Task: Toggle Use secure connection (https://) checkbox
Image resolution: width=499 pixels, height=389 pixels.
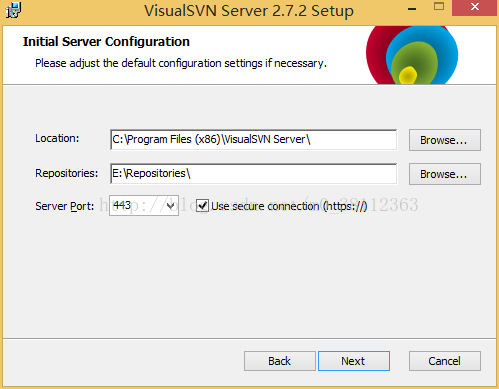Action: [202, 206]
